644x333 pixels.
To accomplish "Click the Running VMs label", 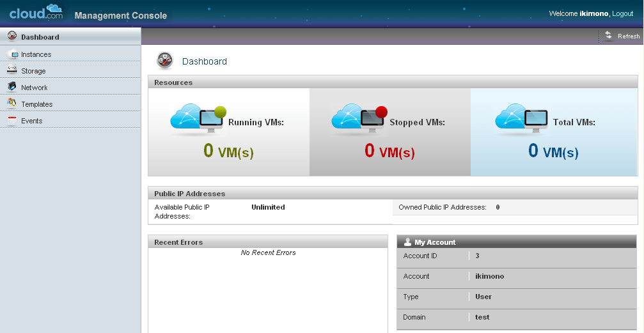I will [256, 122].
